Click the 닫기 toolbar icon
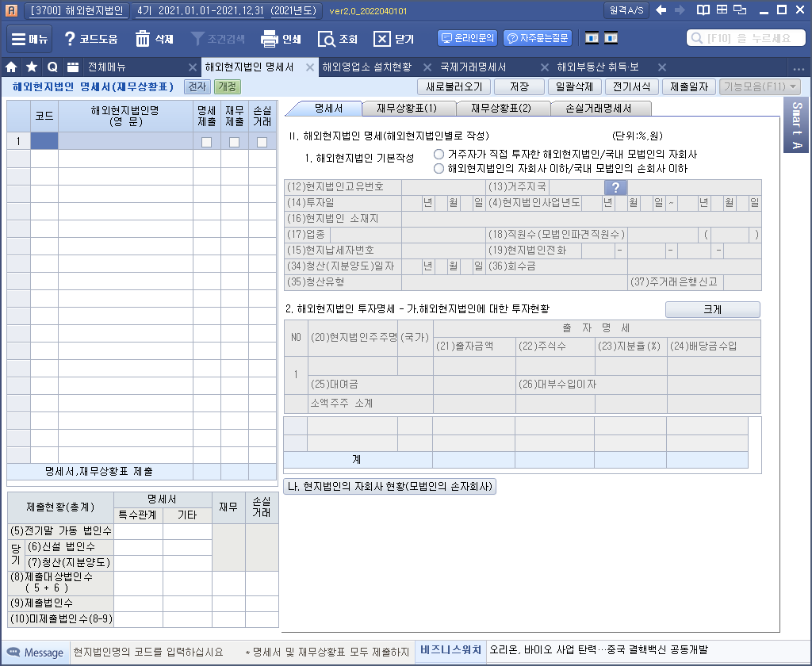Image resolution: width=812 pixels, height=666 pixels. pyautogui.click(x=383, y=39)
